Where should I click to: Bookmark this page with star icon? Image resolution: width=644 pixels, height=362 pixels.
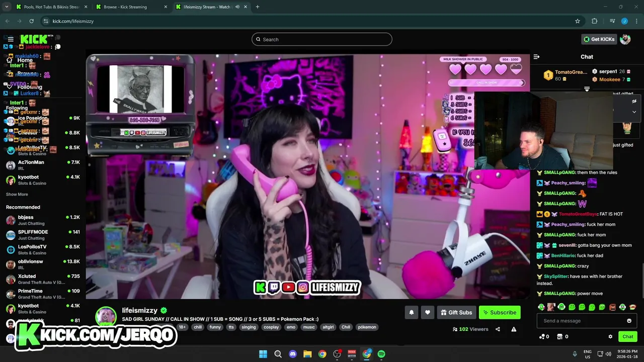click(578, 21)
